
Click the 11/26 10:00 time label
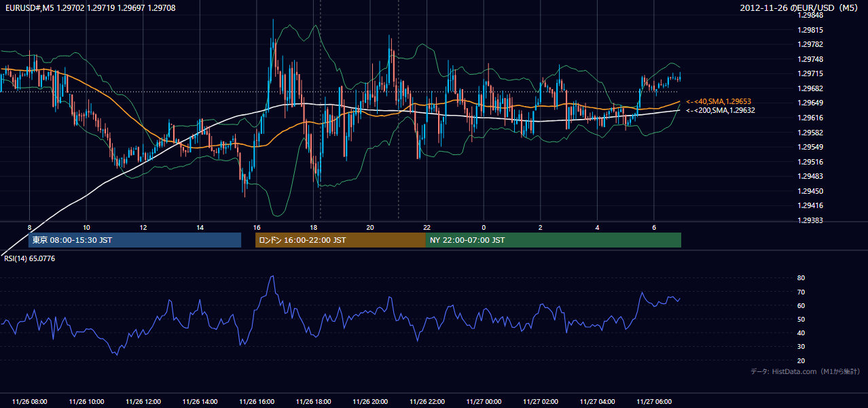point(86,401)
